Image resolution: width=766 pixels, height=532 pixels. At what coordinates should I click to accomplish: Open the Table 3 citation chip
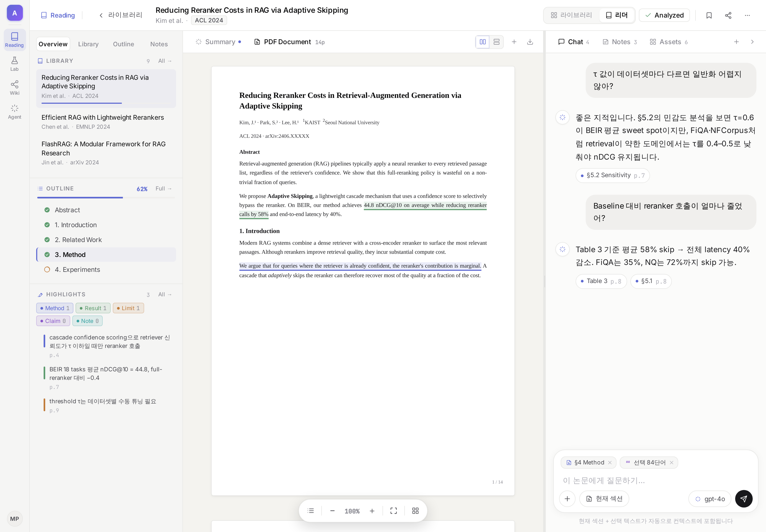[601, 281]
